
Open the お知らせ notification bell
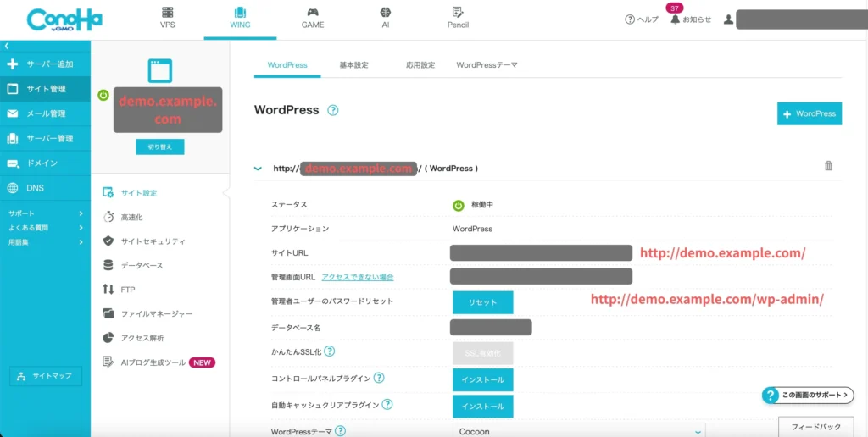coord(690,19)
